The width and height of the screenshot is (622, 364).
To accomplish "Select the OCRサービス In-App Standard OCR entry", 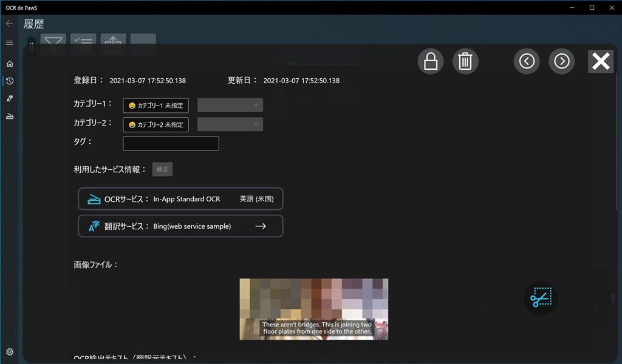I will click(180, 199).
